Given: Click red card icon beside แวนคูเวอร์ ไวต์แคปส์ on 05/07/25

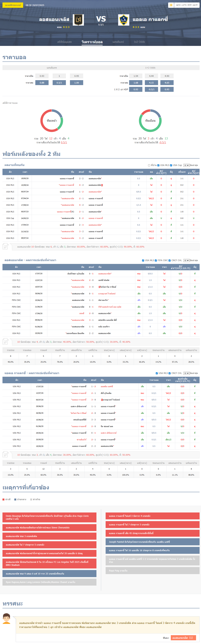Looking at the screenshot, I should pyautogui.click(x=102, y=400).
